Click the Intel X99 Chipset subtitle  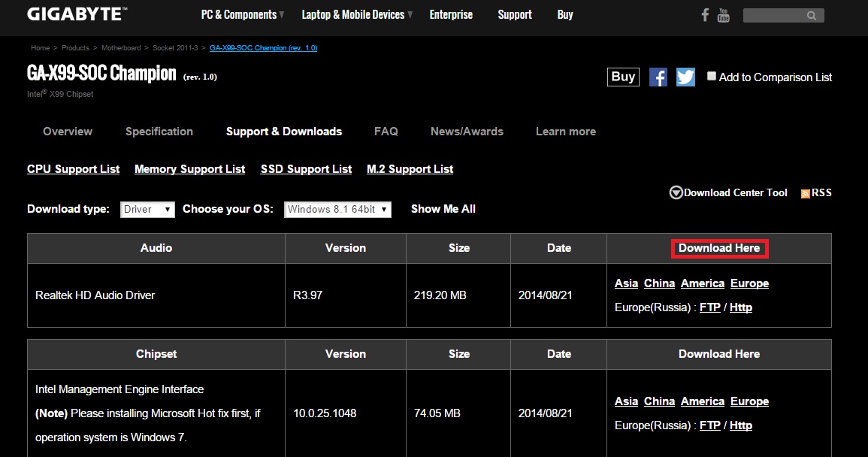pos(60,94)
